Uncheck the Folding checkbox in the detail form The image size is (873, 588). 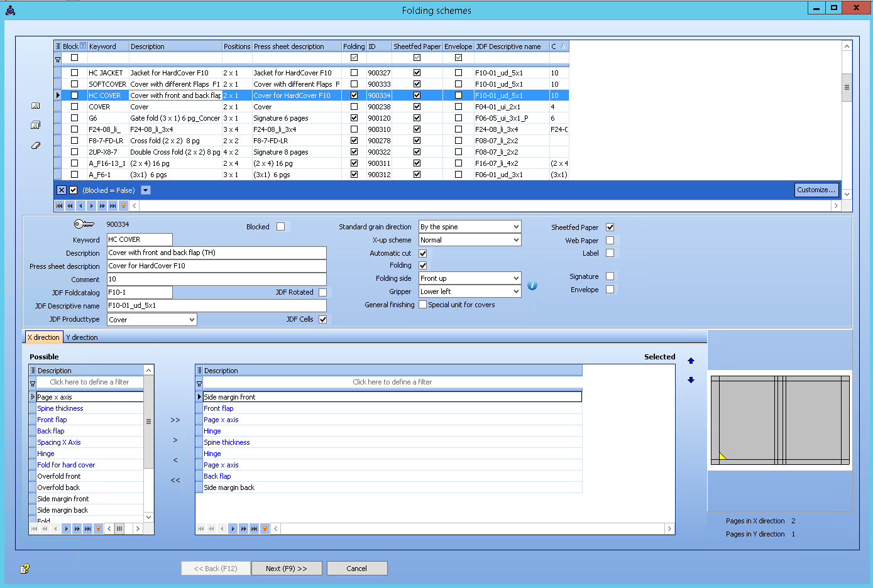point(423,265)
